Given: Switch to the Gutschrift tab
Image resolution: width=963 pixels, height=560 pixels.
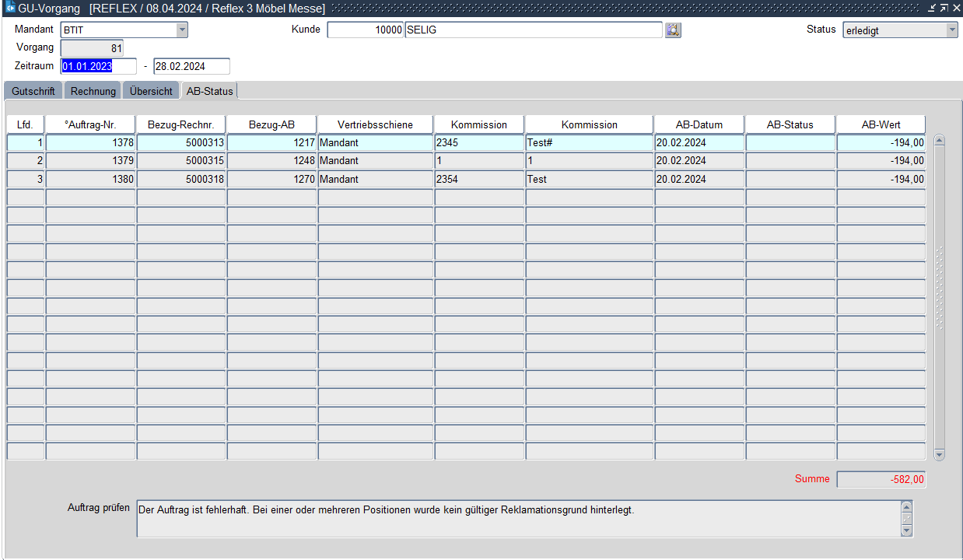Looking at the screenshot, I should 33,91.
